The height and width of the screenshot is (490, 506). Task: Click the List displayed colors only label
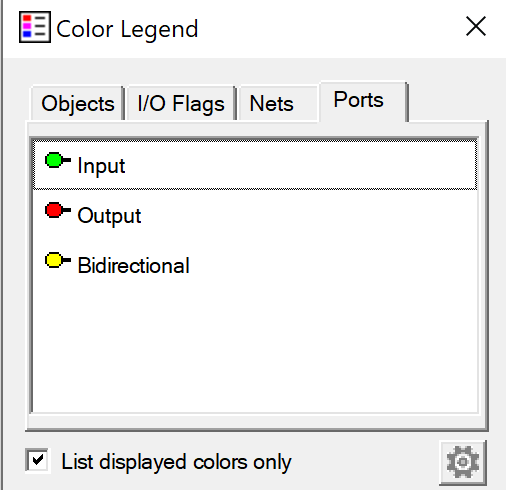[x=176, y=462]
